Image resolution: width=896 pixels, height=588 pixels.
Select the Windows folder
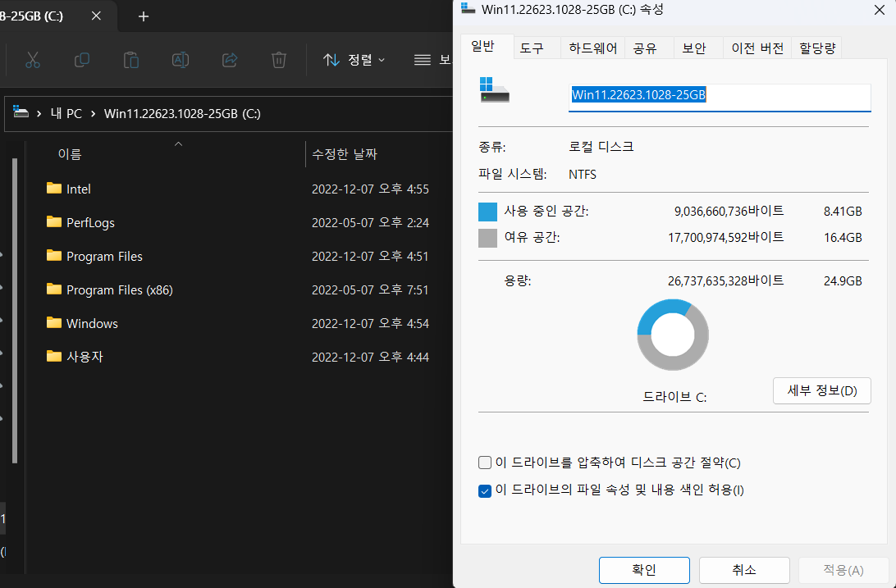(82, 323)
